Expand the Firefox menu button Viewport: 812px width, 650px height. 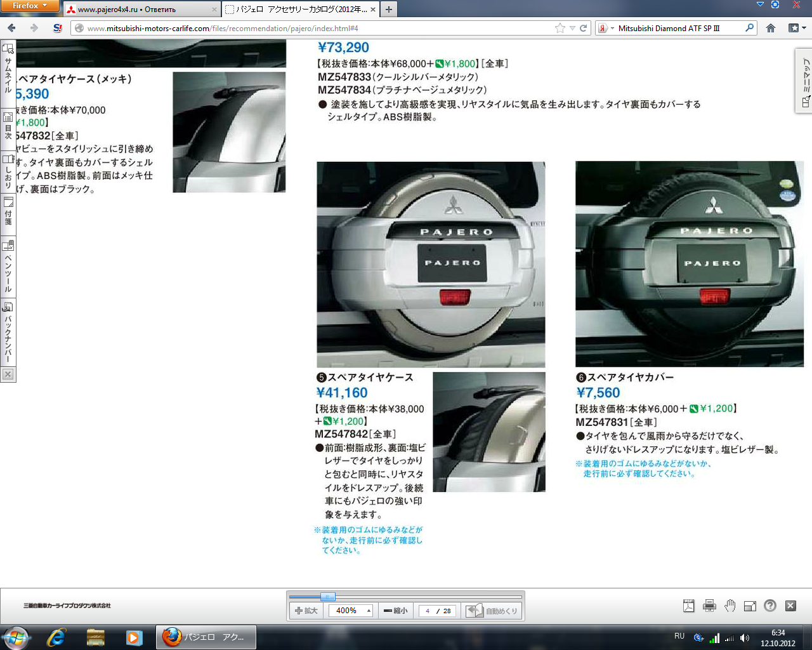point(29,6)
